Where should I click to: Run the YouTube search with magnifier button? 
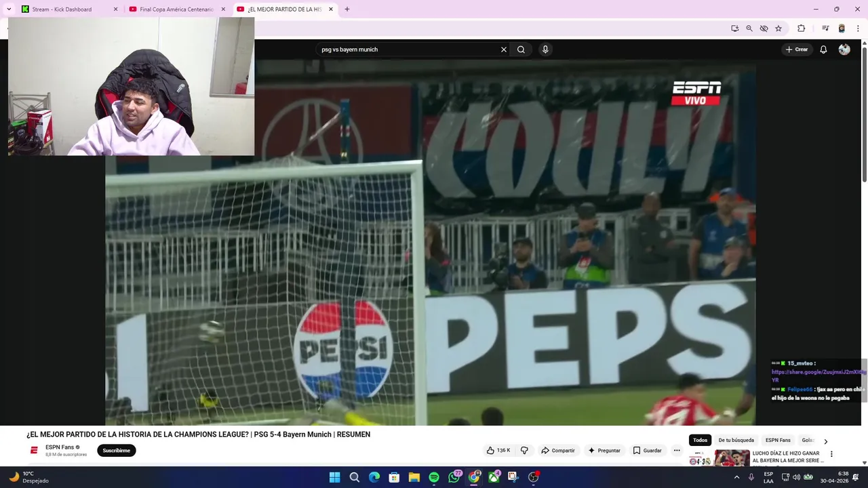point(521,49)
